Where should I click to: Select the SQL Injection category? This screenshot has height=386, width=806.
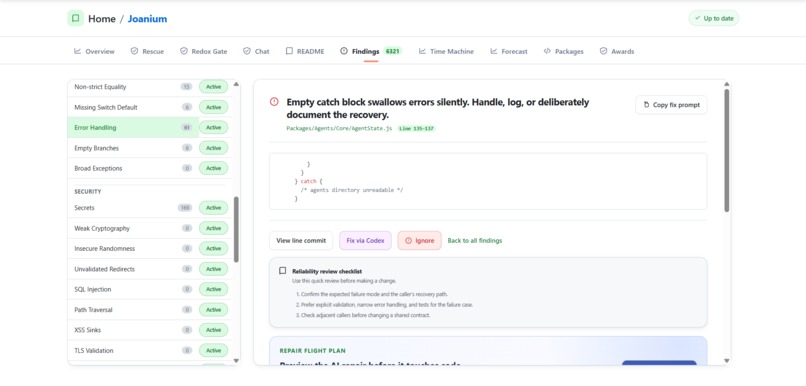pos(133,289)
